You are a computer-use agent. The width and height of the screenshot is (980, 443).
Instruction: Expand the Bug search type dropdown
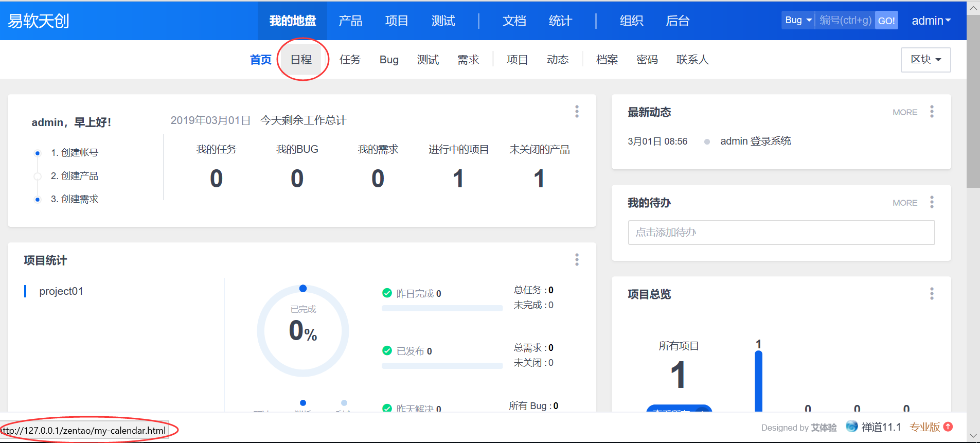click(x=798, y=21)
